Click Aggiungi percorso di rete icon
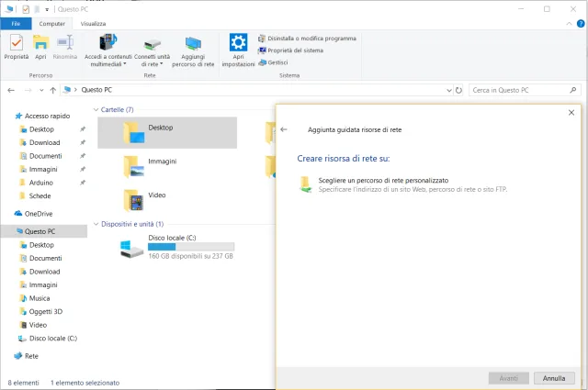Viewport: 588px width, 390px height. coord(193,50)
